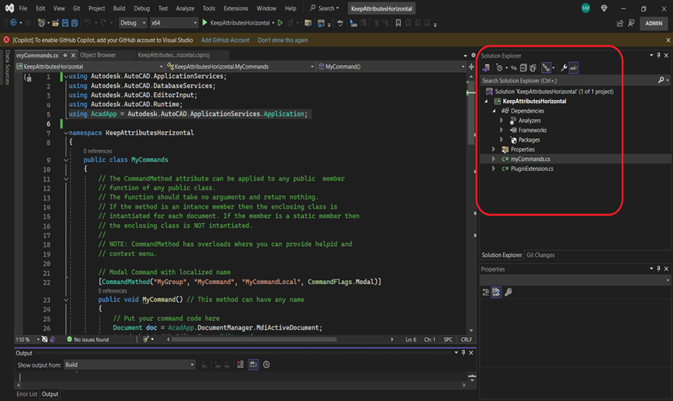This screenshot has height=401, width=673.
Task: Click the Search button in title bar
Action: point(324,8)
